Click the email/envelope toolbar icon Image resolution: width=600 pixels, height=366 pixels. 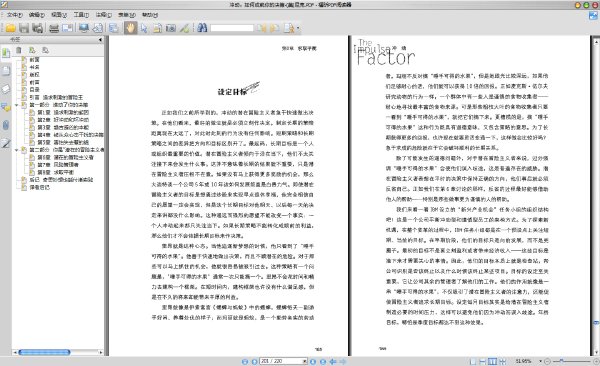67,28
